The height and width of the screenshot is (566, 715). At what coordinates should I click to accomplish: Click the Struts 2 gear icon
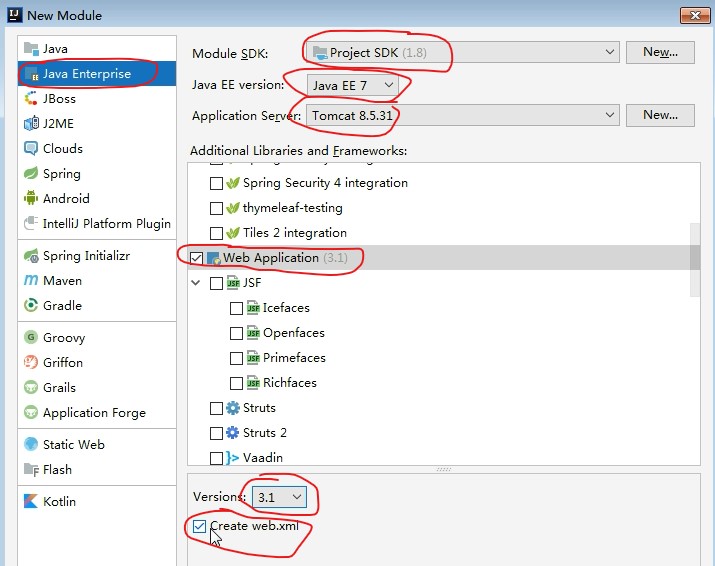233,432
